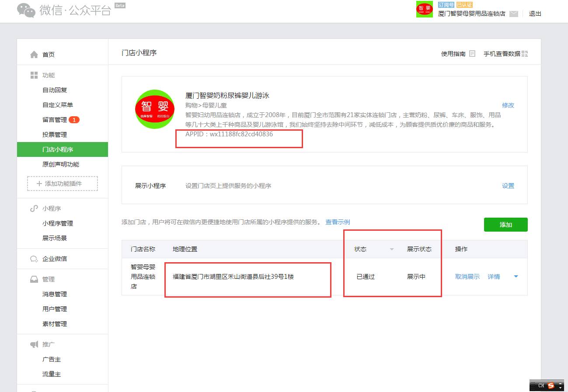Select 门店小程序 in sidebar
This screenshot has height=392, width=568.
tap(63, 149)
